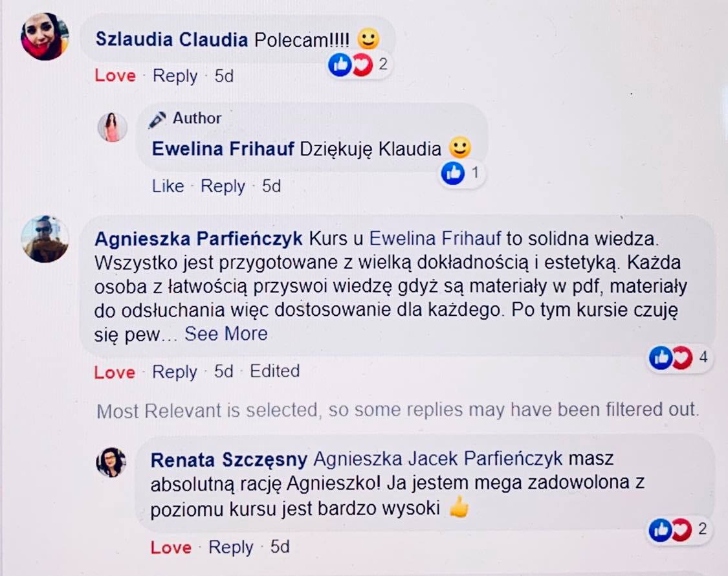Open Szlaudia Claudia's profile picture
The height and width of the screenshot is (576, 728).
(x=45, y=36)
